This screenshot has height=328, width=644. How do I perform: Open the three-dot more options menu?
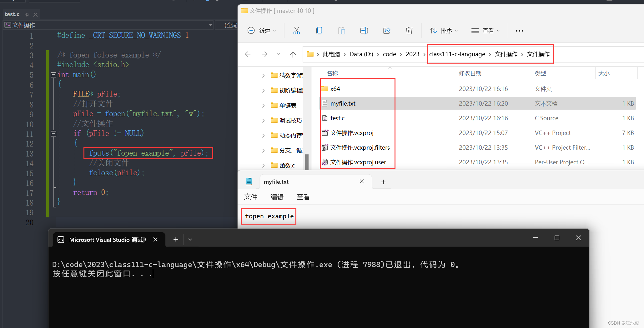pyautogui.click(x=520, y=31)
